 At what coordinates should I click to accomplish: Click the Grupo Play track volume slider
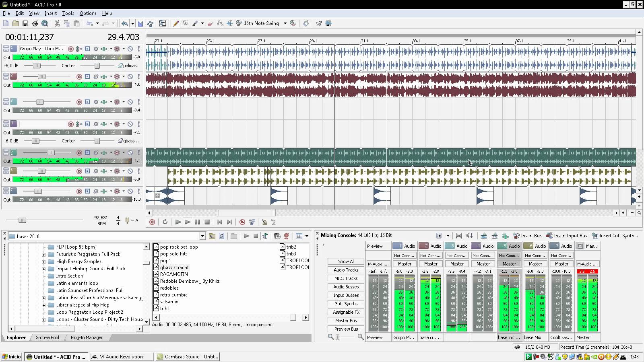(37, 66)
